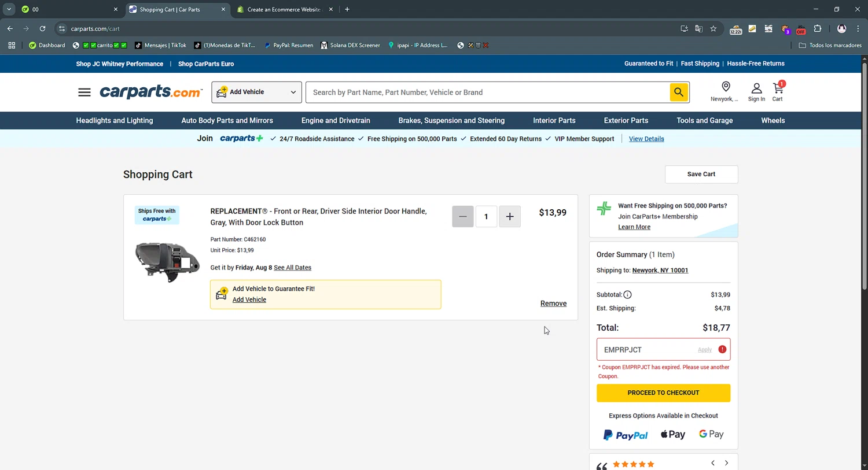Click Apply next to the coupon code
Screen dimensions: 868x470
click(705, 350)
